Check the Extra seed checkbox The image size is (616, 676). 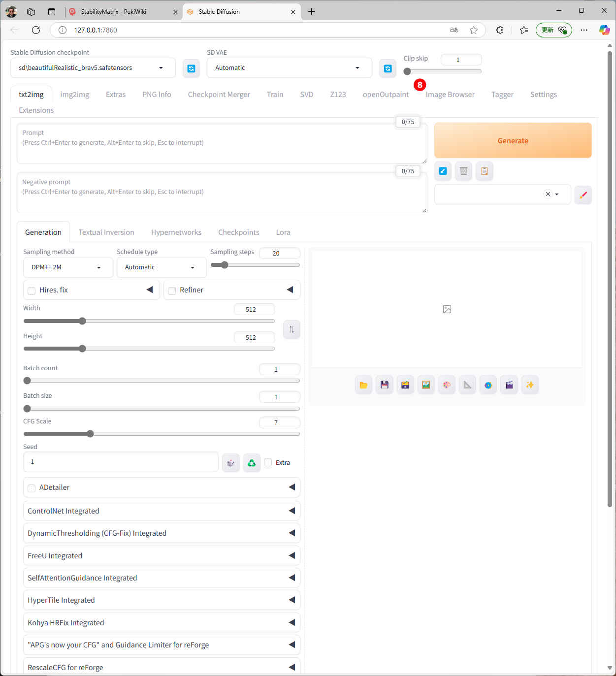coord(268,462)
